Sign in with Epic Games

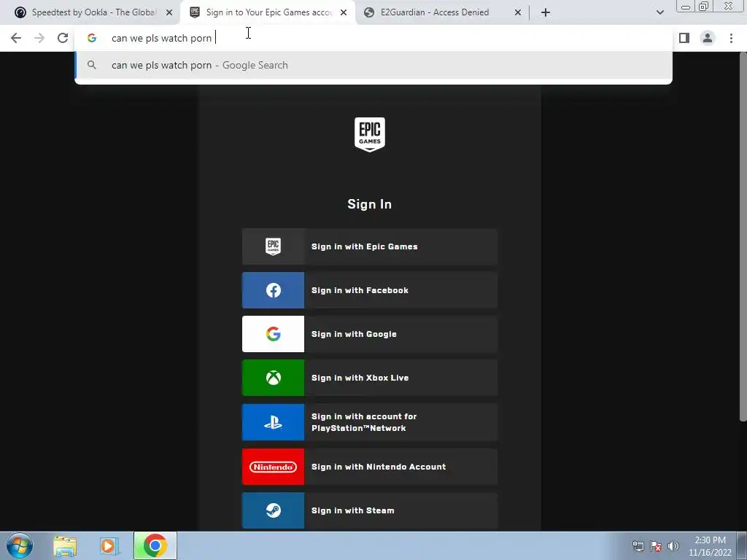(370, 246)
